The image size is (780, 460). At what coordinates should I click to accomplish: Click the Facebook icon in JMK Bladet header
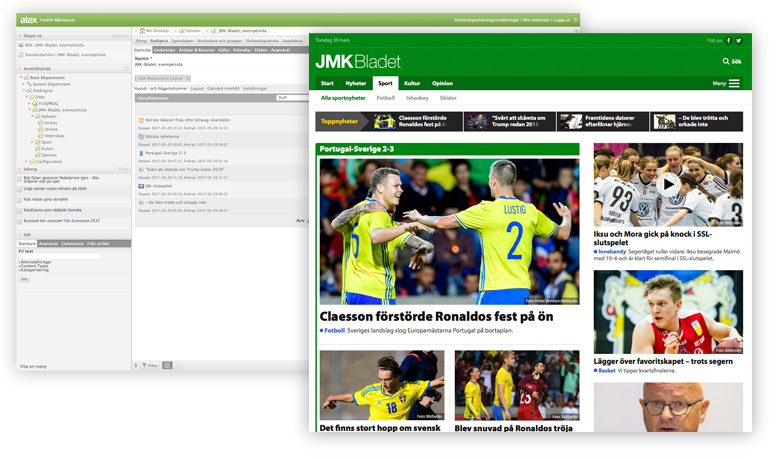point(728,40)
